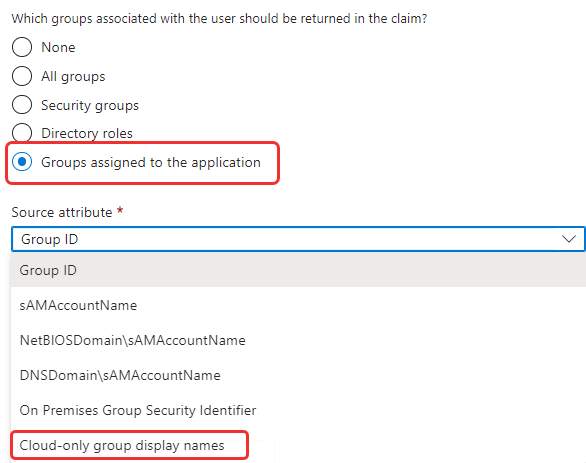Image resolution: width=586 pixels, height=463 pixels.
Task: Click the 'Directory roles' label text
Action: click(87, 133)
